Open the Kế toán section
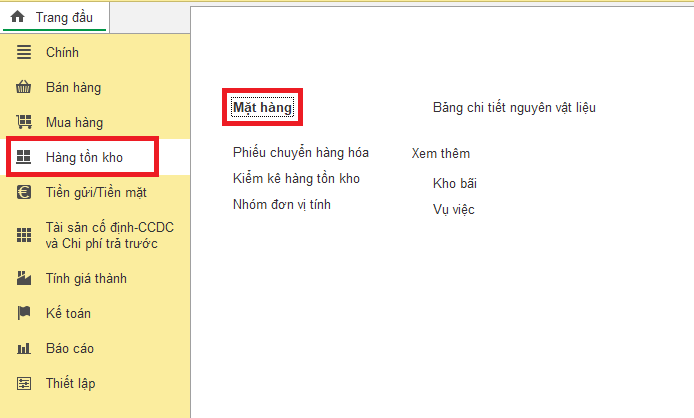 click(x=68, y=313)
